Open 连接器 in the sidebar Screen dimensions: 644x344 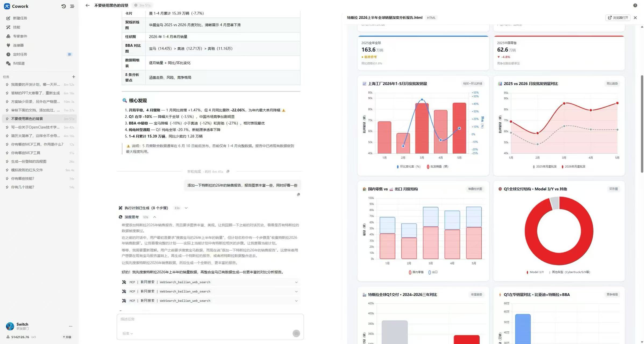[39, 45]
